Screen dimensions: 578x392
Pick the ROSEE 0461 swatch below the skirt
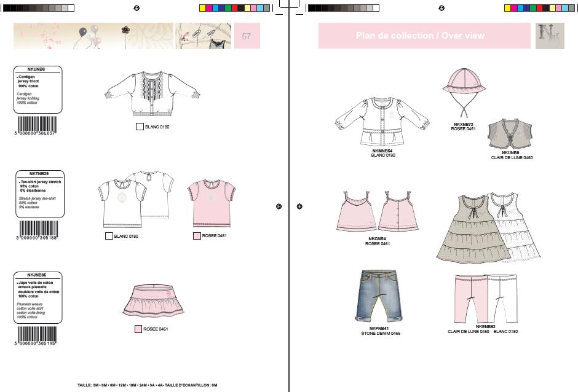[x=138, y=329]
